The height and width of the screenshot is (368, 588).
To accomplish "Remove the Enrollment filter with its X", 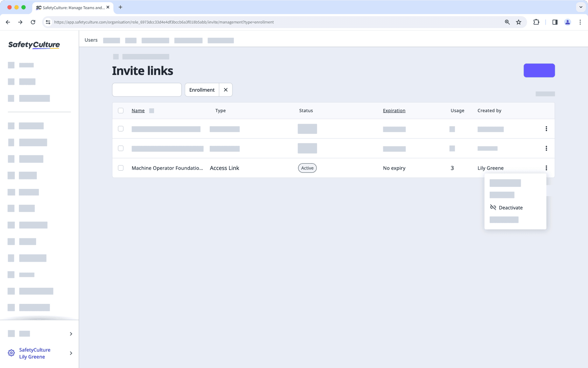I will point(226,90).
